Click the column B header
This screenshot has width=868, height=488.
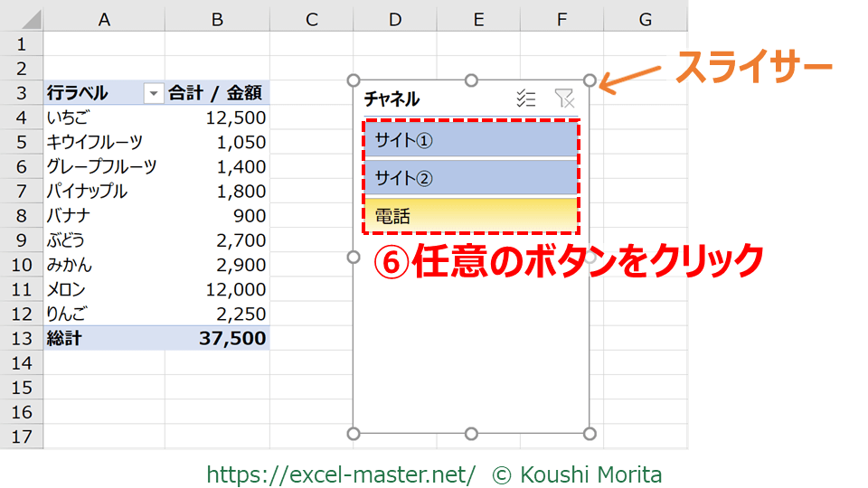[x=217, y=19]
